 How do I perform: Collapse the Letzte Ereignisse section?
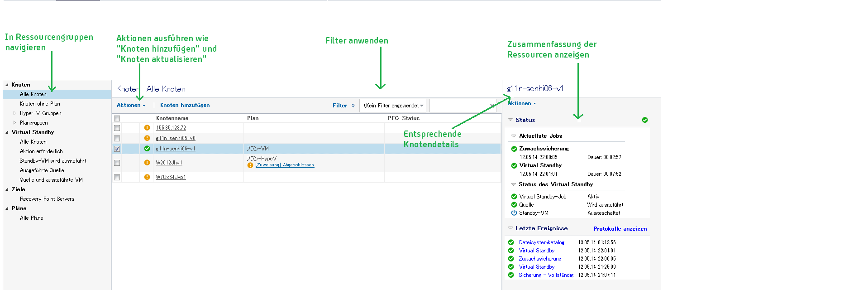coord(510,228)
